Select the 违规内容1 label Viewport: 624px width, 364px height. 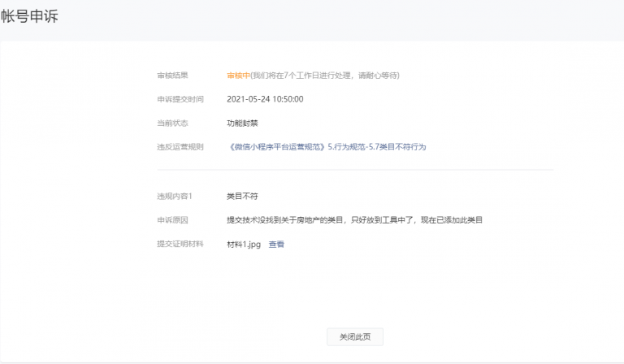coord(175,196)
